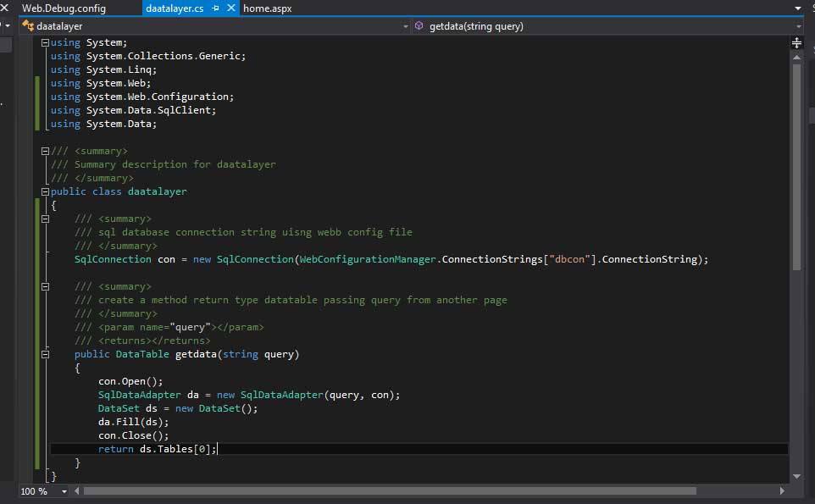Image resolution: width=815 pixels, height=504 pixels.
Task: Collapse the connection string summary comment
Action: coord(45,219)
